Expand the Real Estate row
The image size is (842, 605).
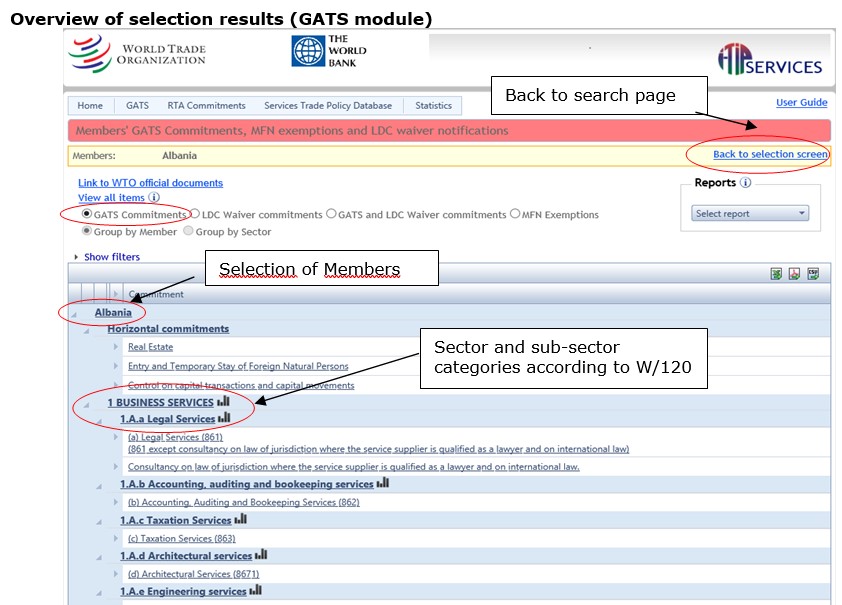tap(115, 347)
